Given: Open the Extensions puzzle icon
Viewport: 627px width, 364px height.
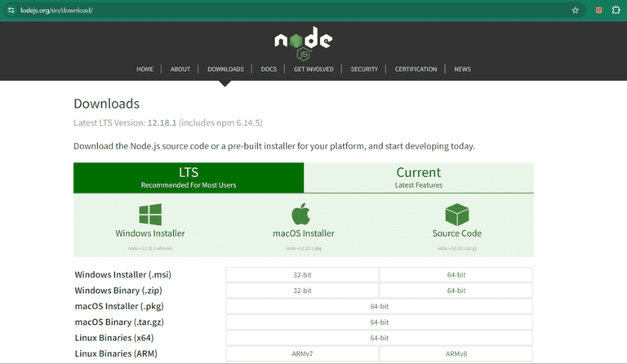Looking at the screenshot, I should click(x=616, y=10).
